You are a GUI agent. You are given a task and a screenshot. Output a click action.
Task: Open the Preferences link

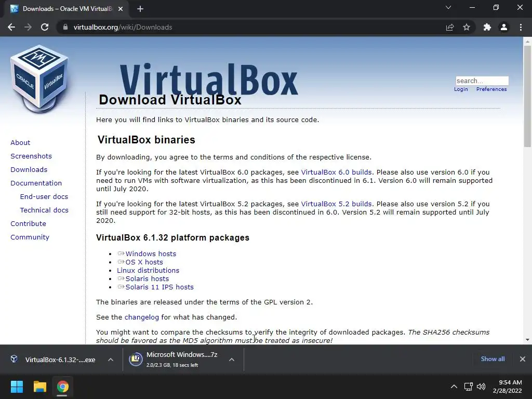(x=491, y=89)
